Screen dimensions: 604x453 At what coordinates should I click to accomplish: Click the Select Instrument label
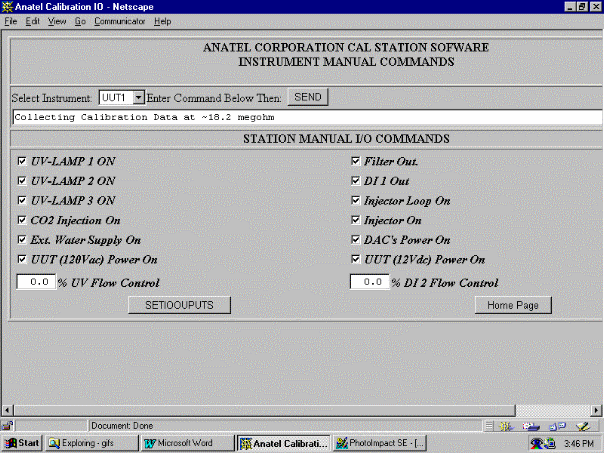click(x=51, y=98)
